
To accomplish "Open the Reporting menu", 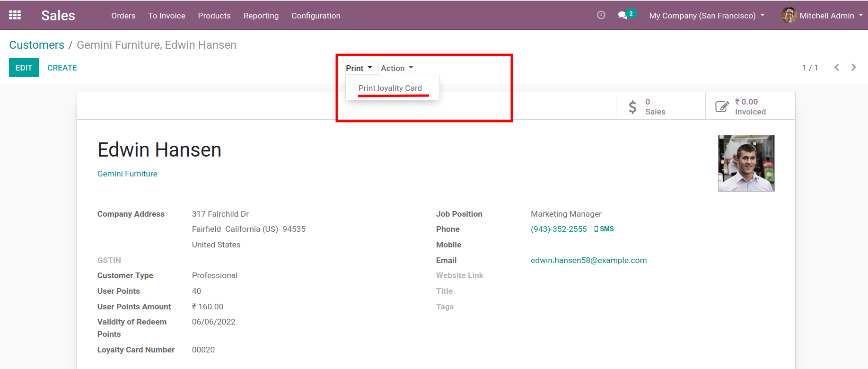I will click(261, 16).
